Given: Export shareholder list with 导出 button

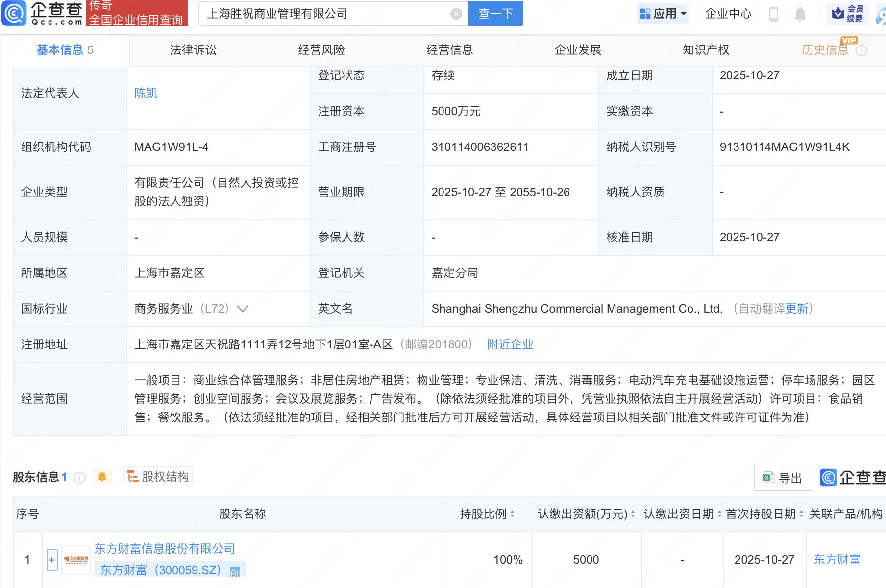Looking at the screenshot, I should click(783, 478).
